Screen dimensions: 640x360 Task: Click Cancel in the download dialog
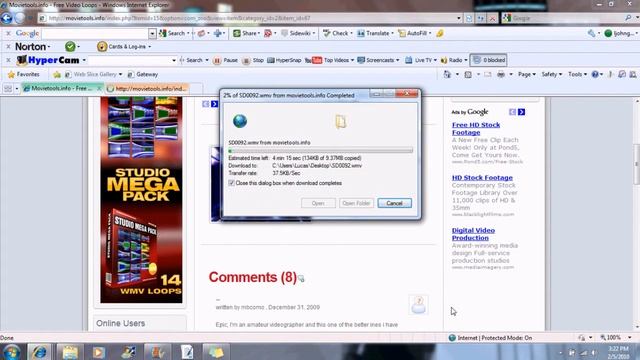coord(394,203)
